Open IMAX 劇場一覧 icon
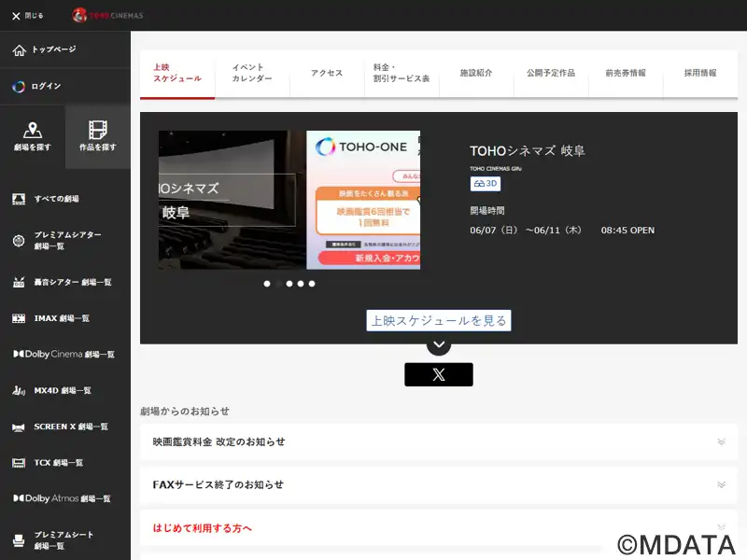The width and height of the screenshot is (747, 560). [19, 318]
